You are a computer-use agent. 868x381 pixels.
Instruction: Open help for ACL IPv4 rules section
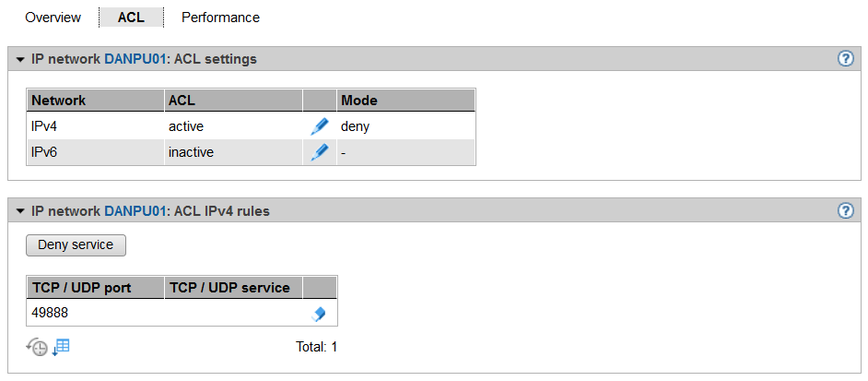(845, 211)
